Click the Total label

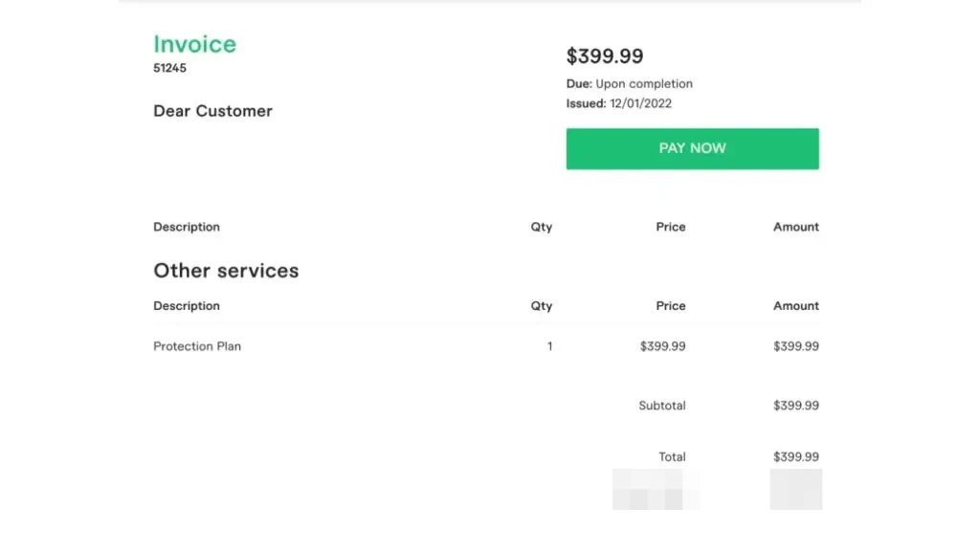tap(672, 457)
